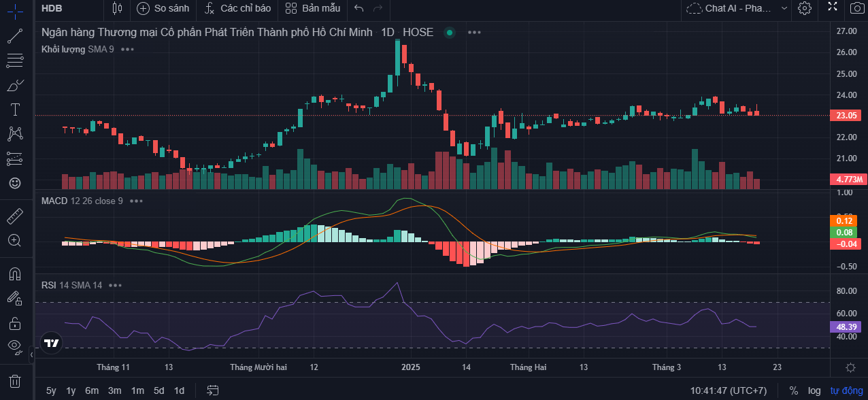Toggle lock all drawing tools
The height and width of the screenshot is (400, 868).
(15, 322)
